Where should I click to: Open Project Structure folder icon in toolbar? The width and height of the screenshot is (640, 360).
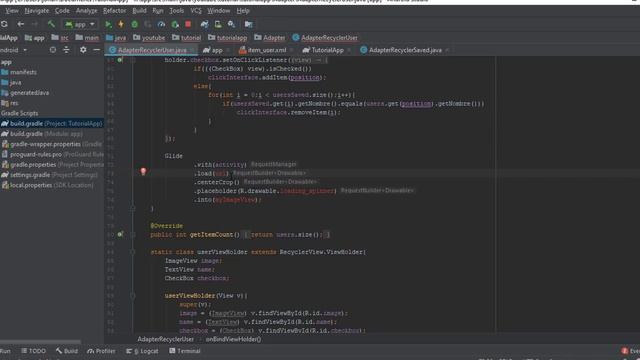pyautogui.click(x=248, y=24)
